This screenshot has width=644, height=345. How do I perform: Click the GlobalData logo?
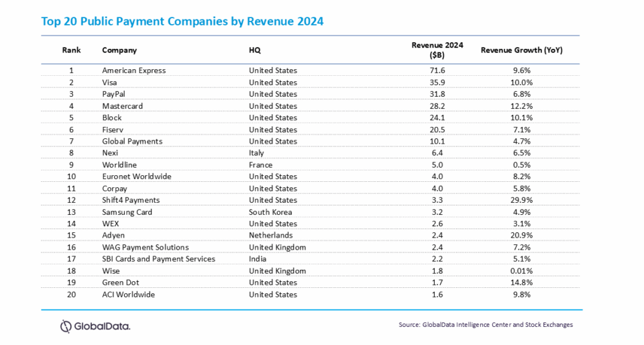(x=95, y=326)
